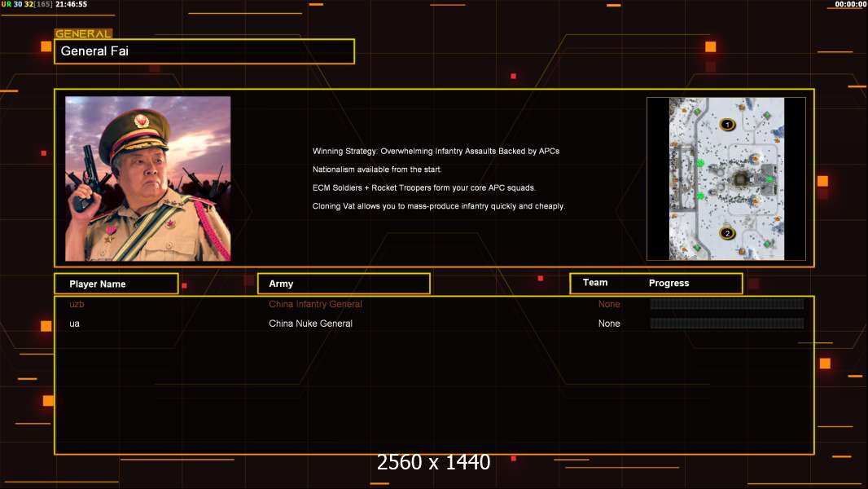Image resolution: width=868 pixels, height=489 pixels.
Task: Click the 21:46:55 clock readout
Action: [72, 4]
